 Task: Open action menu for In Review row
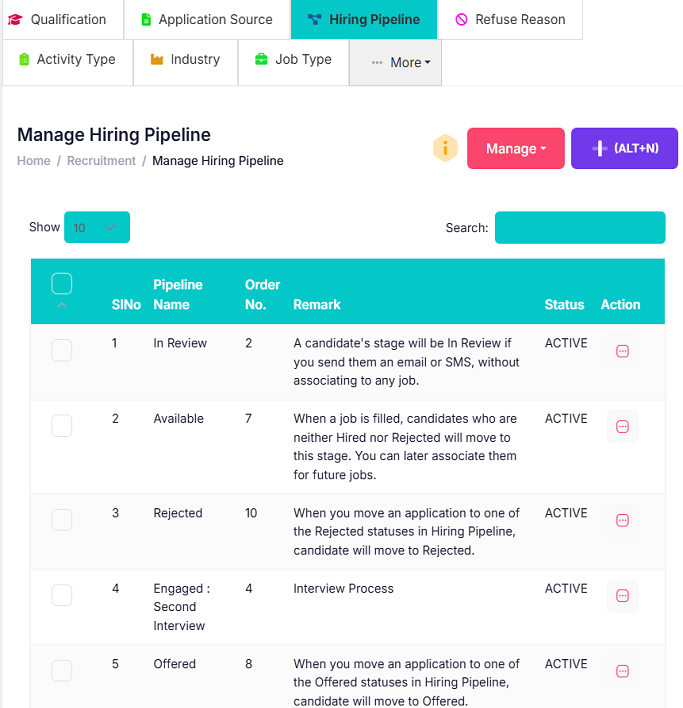coord(622,351)
